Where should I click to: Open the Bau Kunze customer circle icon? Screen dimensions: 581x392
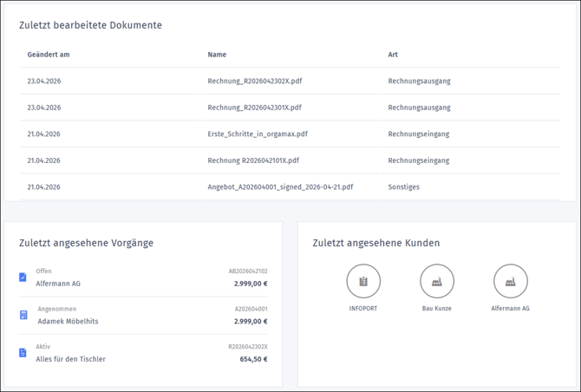(x=437, y=281)
